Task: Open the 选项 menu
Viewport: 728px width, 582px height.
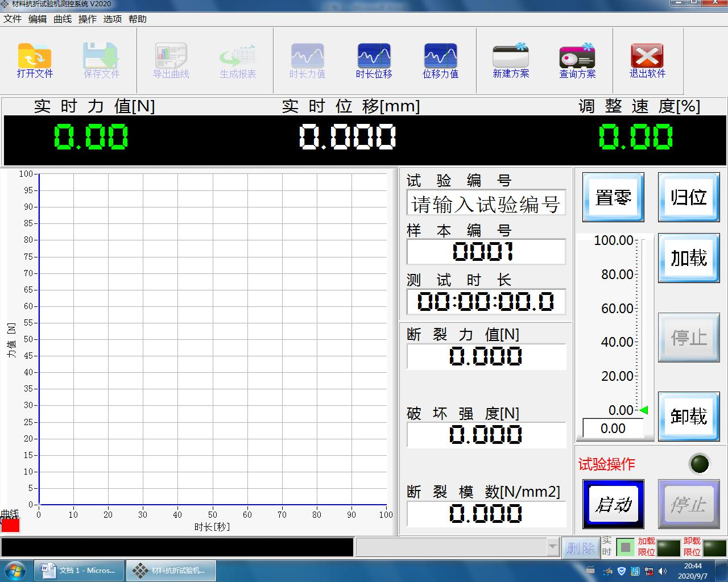Action: tap(113, 19)
